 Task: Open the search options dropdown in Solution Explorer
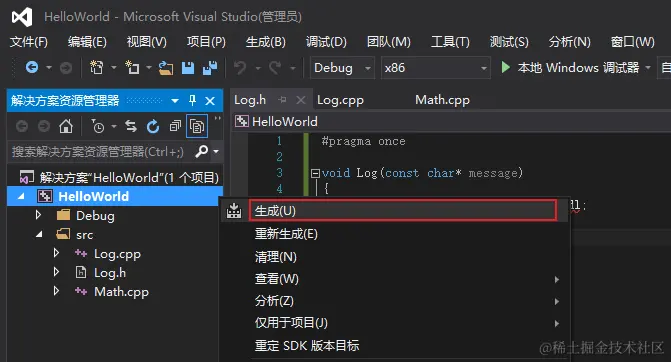coord(216,151)
